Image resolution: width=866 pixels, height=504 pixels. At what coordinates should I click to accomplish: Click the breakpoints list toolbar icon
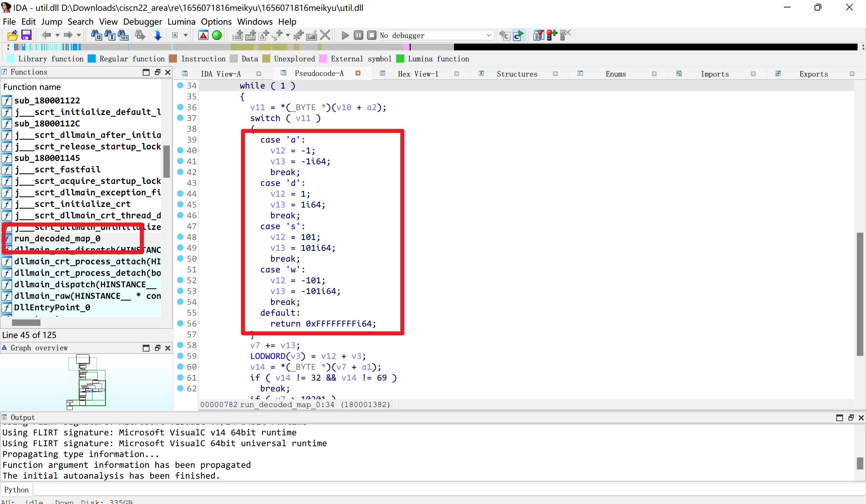(539, 35)
